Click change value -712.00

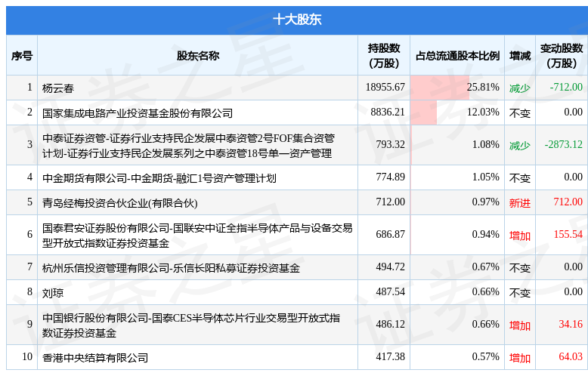pos(566,87)
